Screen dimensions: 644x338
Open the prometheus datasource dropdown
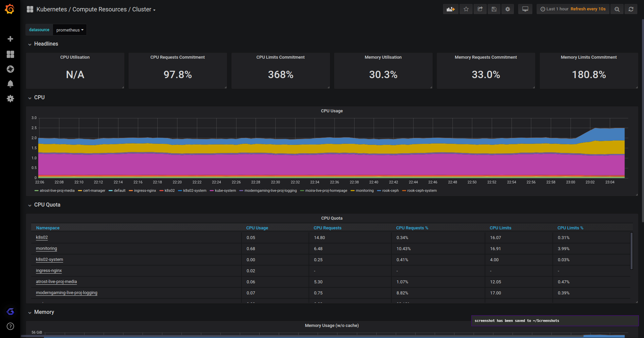coord(70,30)
